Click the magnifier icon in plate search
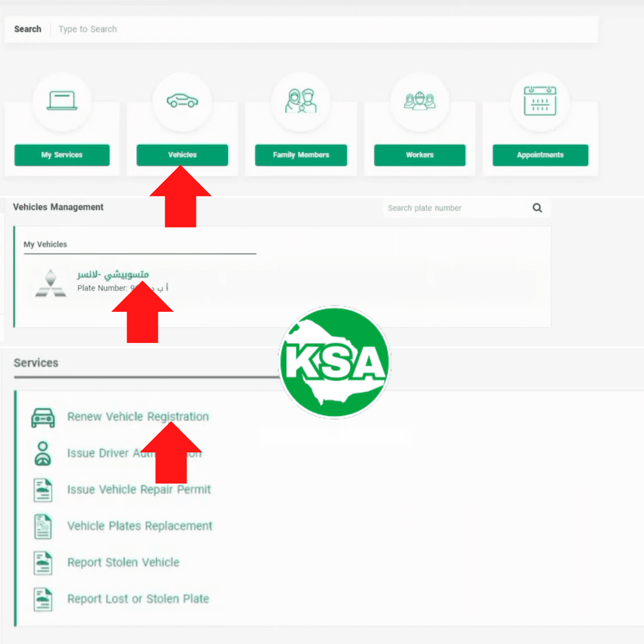Viewport: 644px width, 644px height. (x=537, y=208)
